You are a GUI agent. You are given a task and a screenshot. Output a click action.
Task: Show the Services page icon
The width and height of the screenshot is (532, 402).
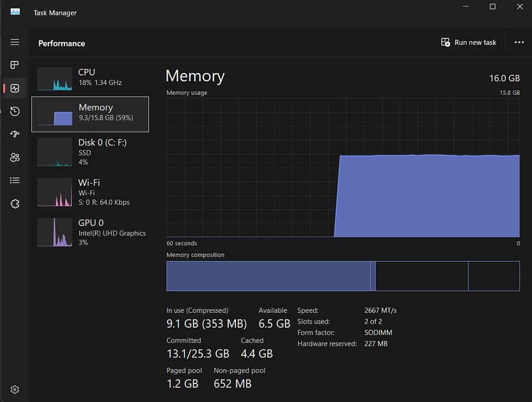tap(15, 203)
